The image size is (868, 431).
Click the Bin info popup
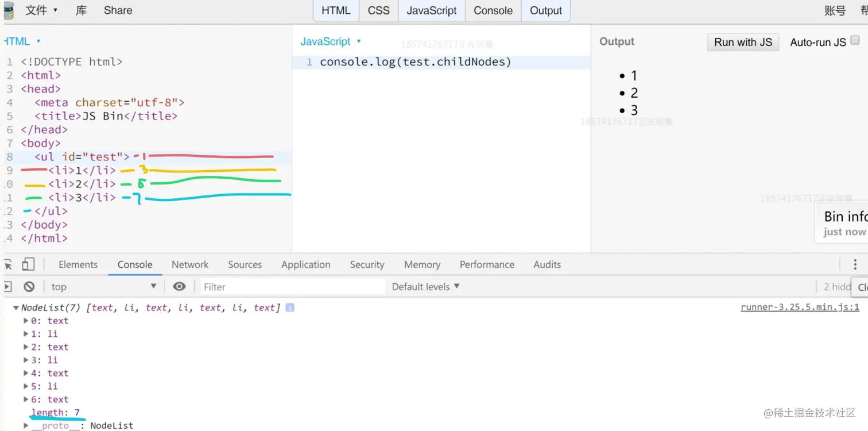842,223
